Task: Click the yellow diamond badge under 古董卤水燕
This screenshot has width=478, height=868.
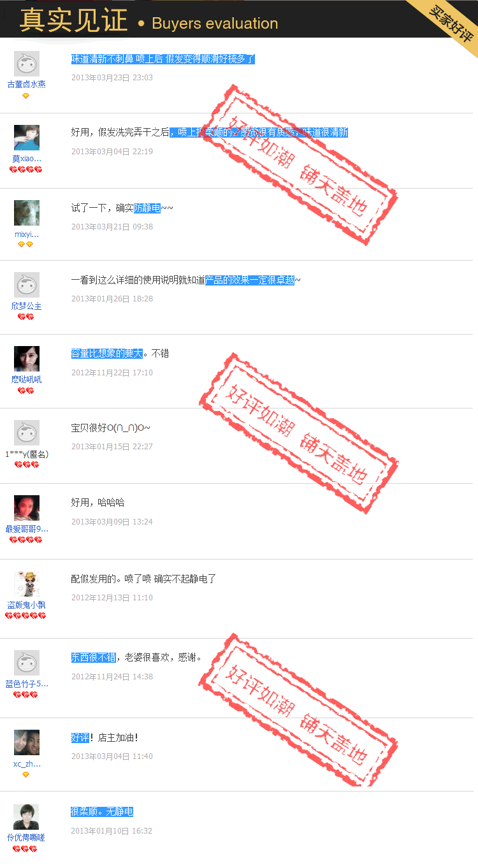Action: click(x=26, y=96)
